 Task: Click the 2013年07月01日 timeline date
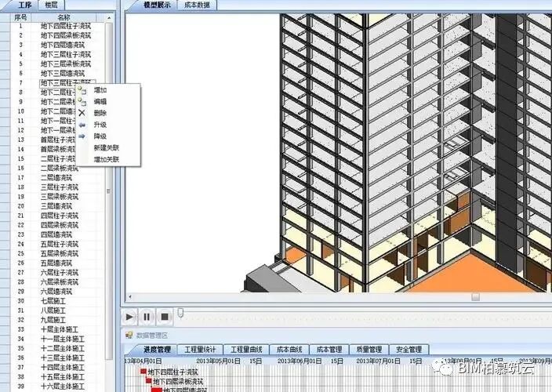pos(378,361)
